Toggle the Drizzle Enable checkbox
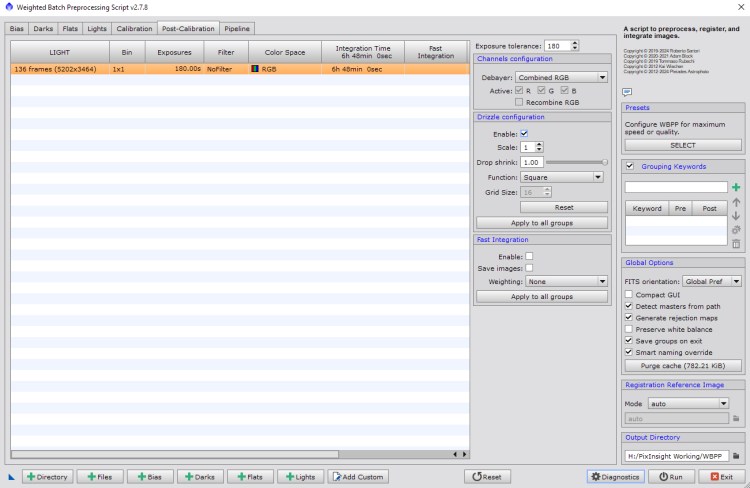This screenshot has height=488, width=750. 524,133
